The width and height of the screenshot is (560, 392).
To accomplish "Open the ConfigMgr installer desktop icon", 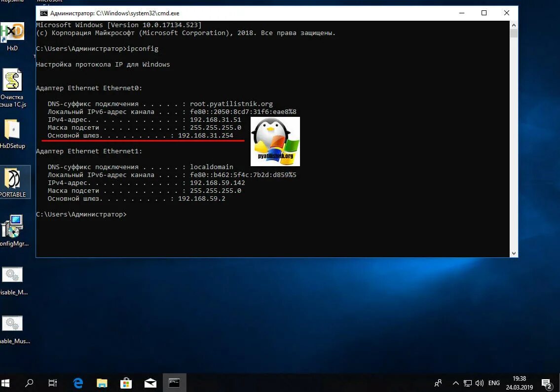I will click(x=14, y=230).
